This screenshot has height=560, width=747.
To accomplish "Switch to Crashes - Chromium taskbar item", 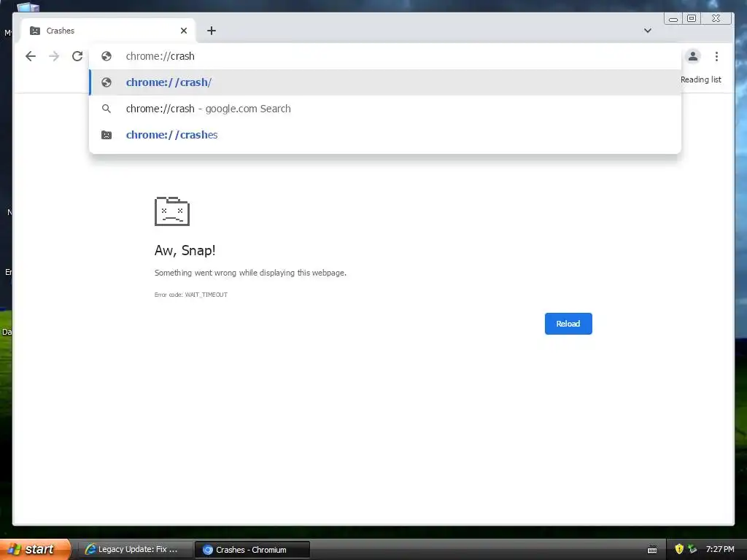I will 252,550.
